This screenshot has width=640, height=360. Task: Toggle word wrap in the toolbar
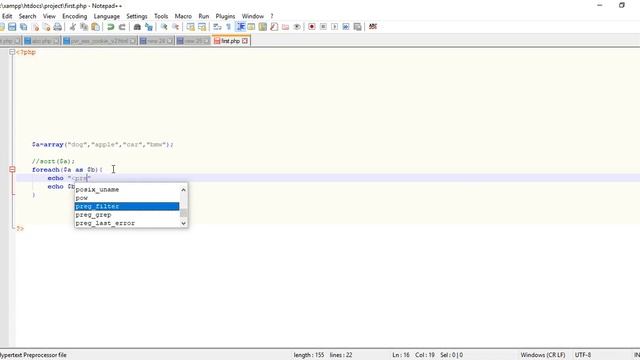point(217,27)
